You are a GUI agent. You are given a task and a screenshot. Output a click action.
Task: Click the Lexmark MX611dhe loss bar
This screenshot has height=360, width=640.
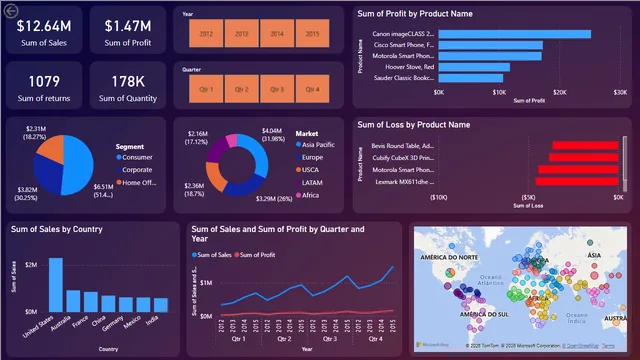[x=577, y=182]
